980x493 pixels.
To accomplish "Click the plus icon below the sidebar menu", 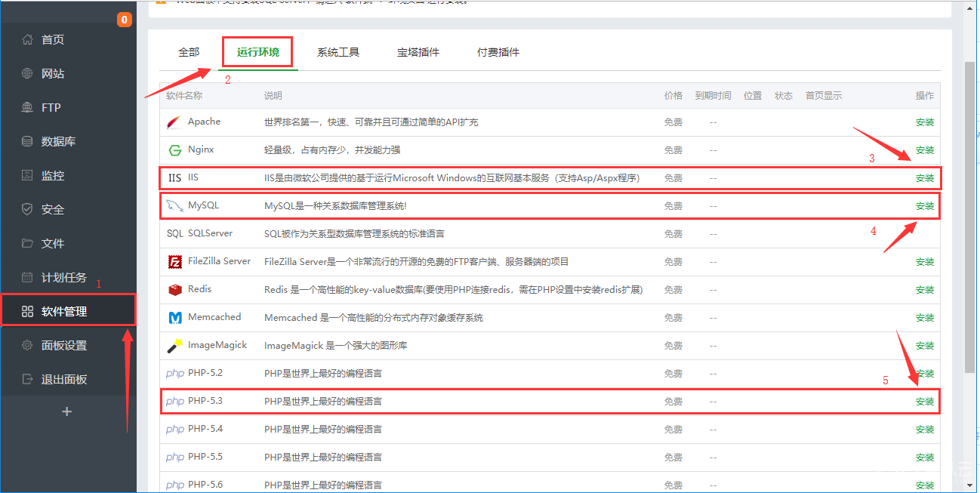I will [x=67, y=411].
